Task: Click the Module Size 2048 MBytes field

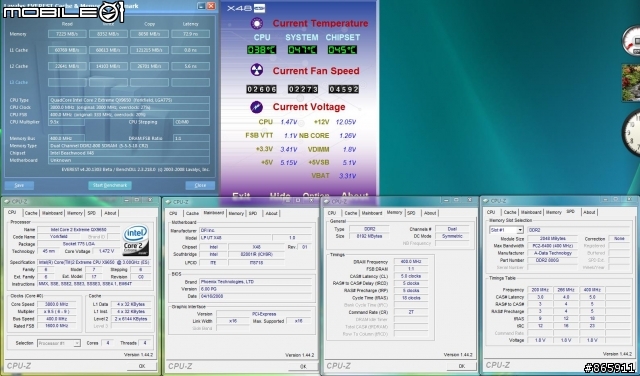Action: tap(553, 239)
